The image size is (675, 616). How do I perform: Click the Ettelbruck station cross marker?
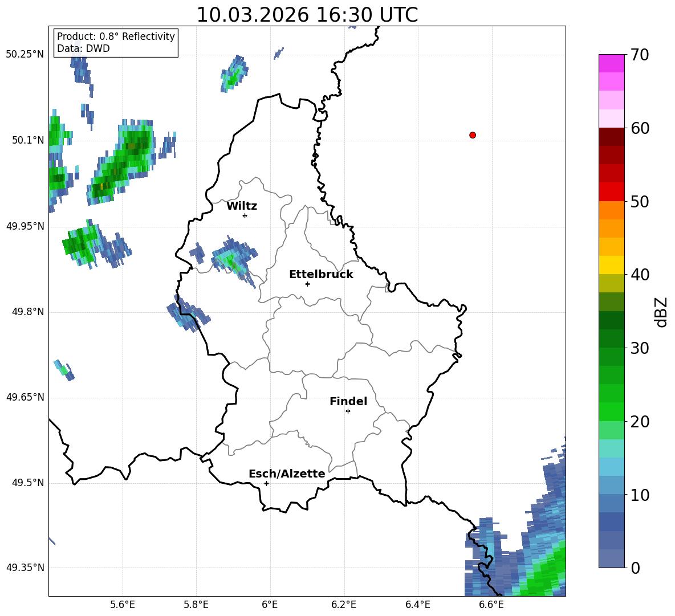307,284
